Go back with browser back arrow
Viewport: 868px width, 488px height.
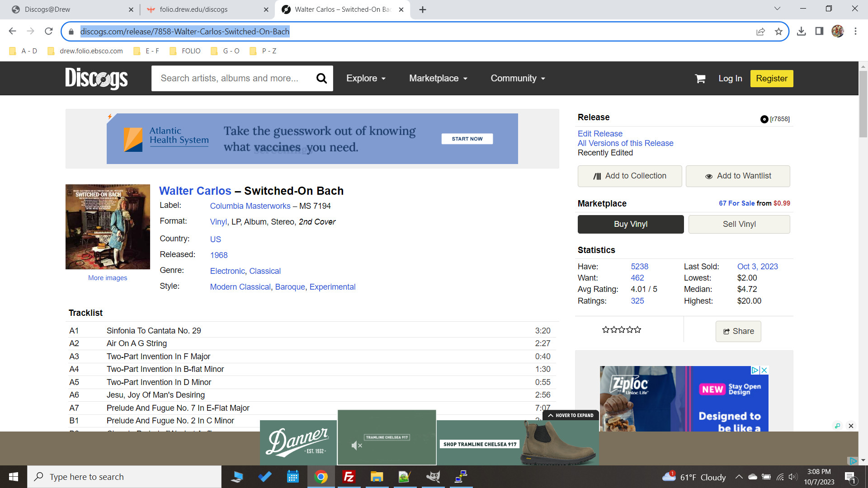click(12, 31)
